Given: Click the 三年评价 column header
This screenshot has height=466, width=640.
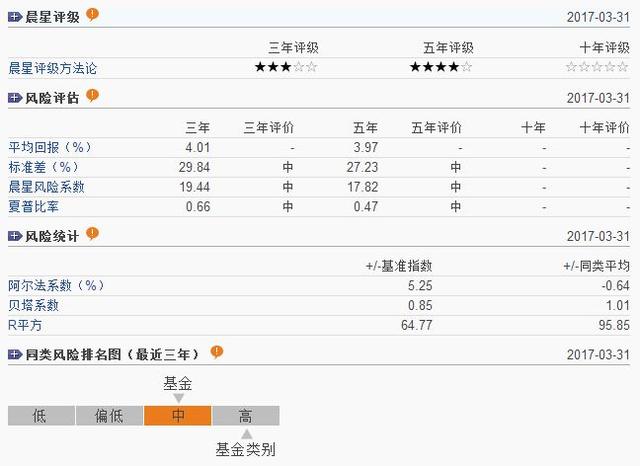Looking at the screenshot, I should 269,128.
